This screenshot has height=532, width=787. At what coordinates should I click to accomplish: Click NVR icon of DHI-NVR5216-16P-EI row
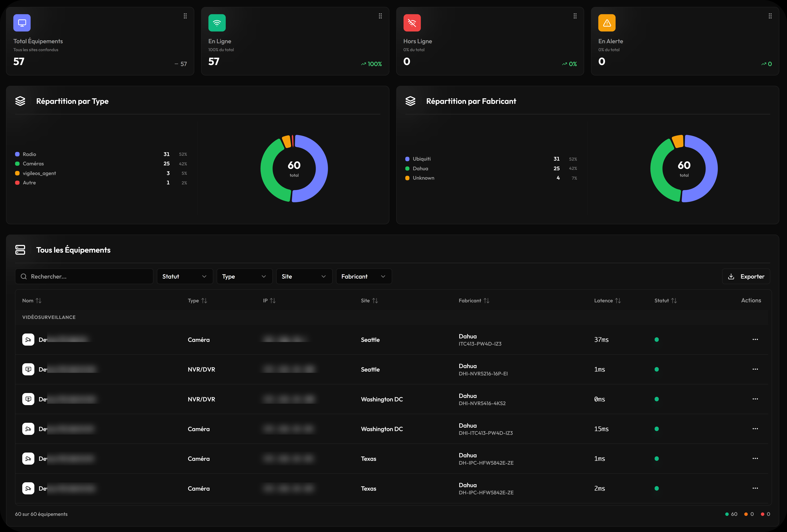[x=28, y=370]
